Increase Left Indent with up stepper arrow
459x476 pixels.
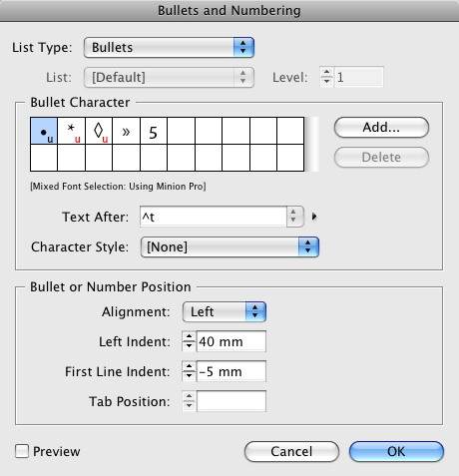[189, 337]
